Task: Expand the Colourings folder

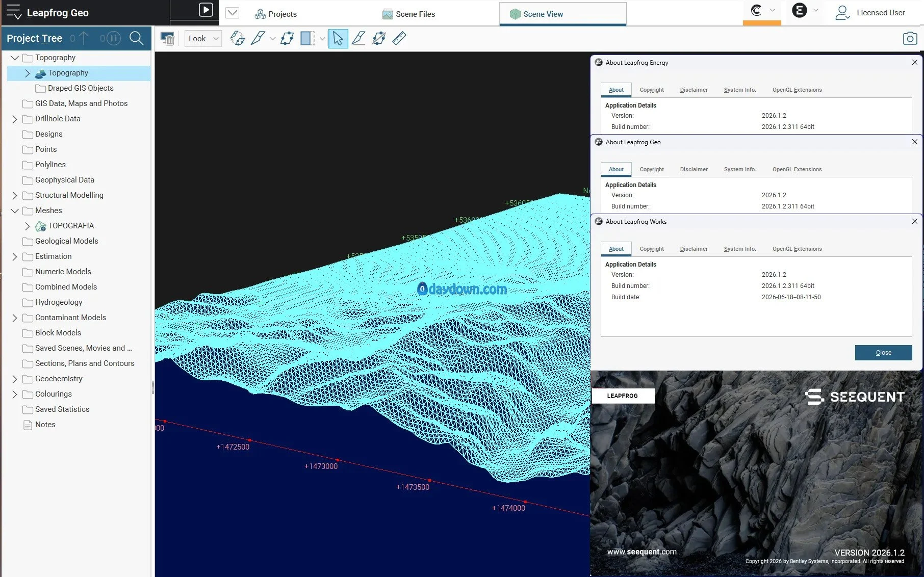Action: 15,394
